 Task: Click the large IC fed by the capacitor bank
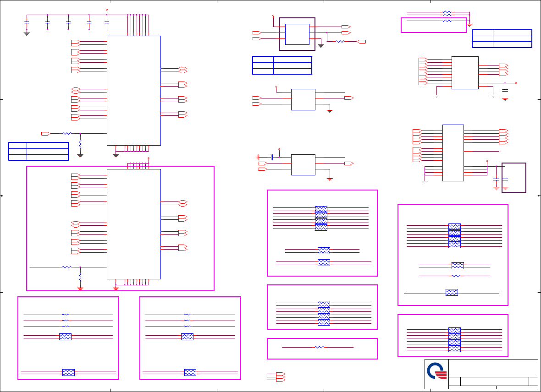pyautogui.click(x=134, y=91)
